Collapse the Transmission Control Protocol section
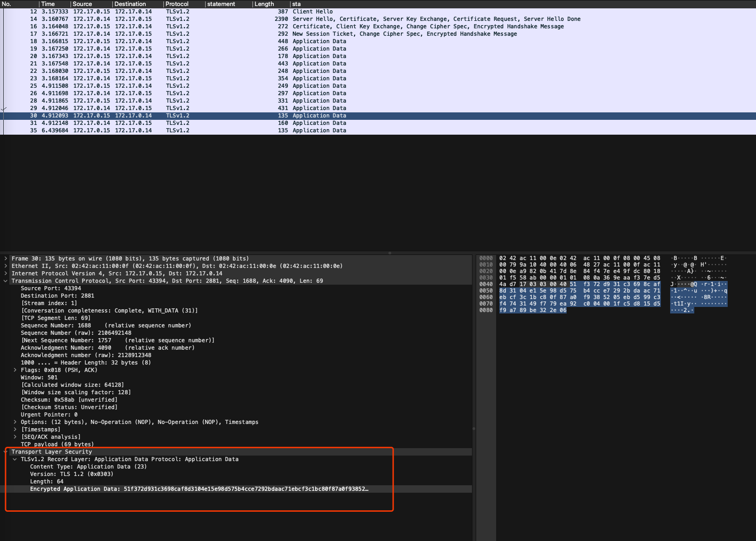The height and width of the screenshot is (541, 756). 6,281
